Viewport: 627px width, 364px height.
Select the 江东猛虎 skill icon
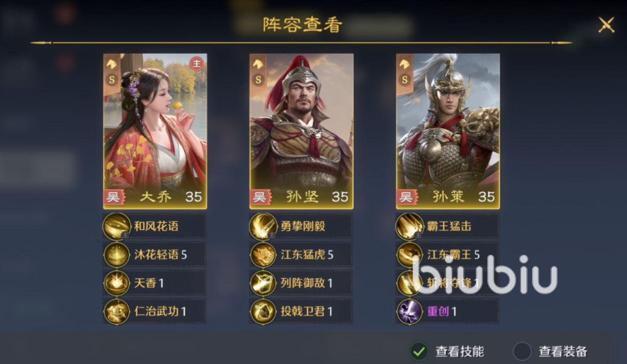(x=264, y=254)
